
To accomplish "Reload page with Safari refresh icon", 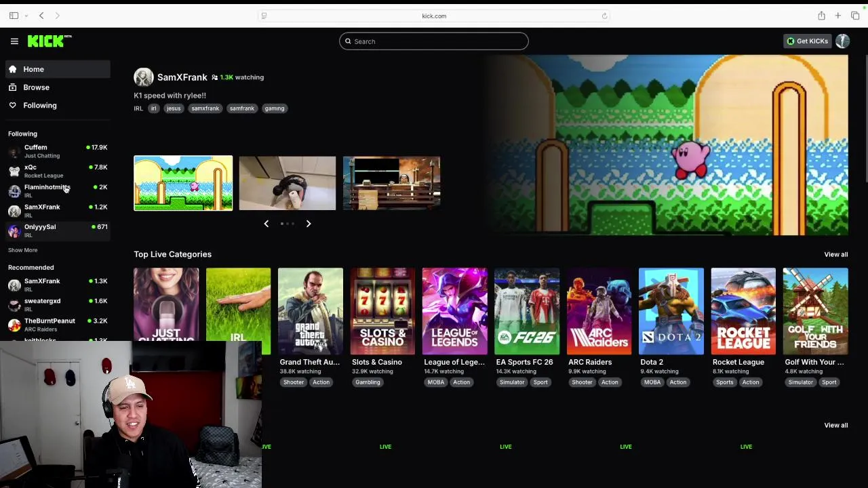I will point(604,16).
